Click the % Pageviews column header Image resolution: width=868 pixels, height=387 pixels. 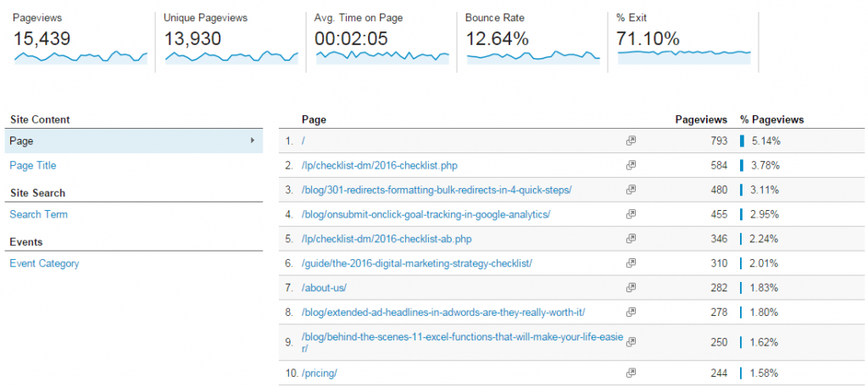point(771,120)
